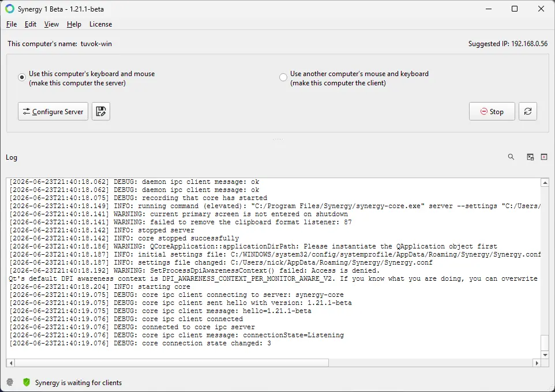This screenshot has width=555, height=392.
Task: Click the 'hello=1.21.1-beta' log line
Action: pyautogui.click(x=160, y=311)
